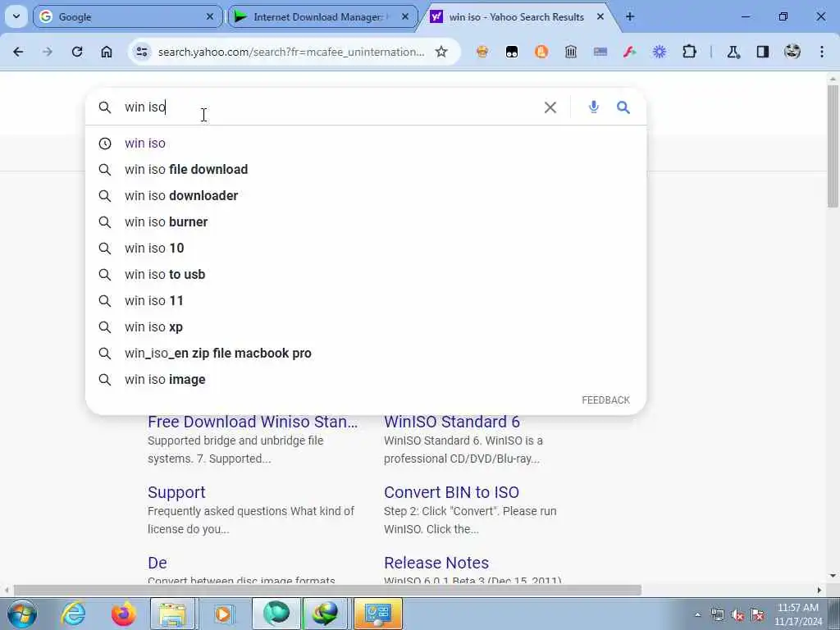Open the 'Support' result link
This screenshot has width=840, height=630.
176,492
